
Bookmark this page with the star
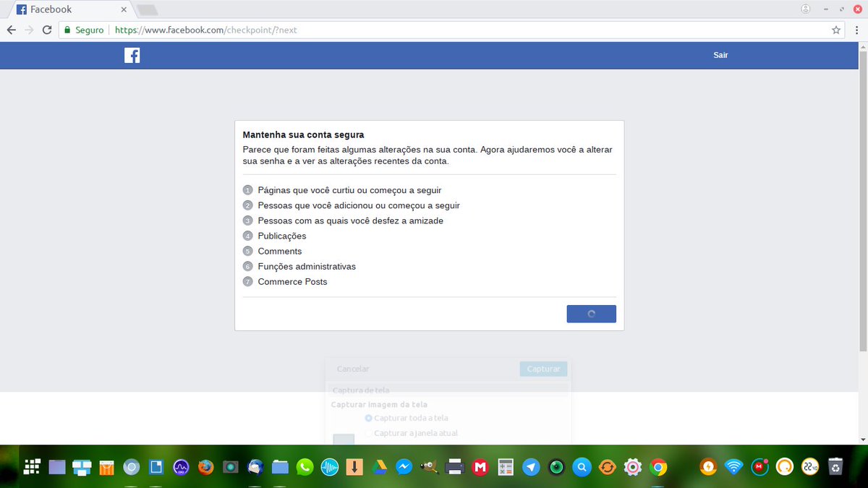coord(836,30)
